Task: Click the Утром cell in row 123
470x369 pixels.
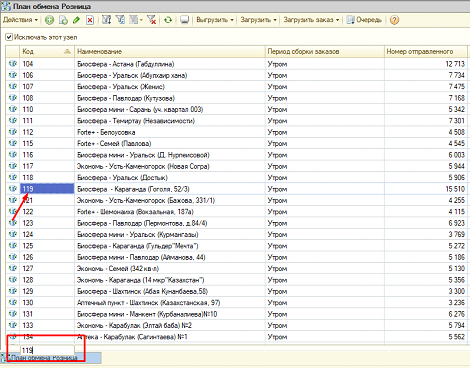Action: (x=325, y=223)
